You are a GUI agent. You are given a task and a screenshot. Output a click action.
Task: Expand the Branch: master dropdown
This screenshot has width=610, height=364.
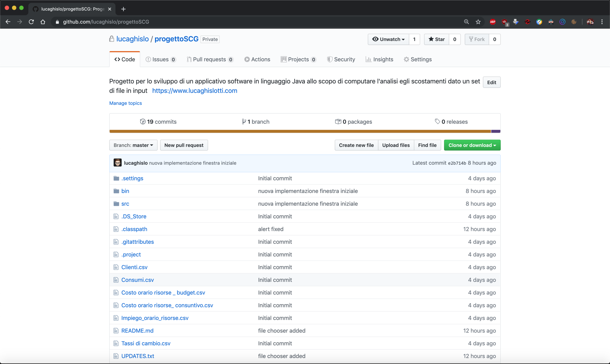[x=133, y=145]
